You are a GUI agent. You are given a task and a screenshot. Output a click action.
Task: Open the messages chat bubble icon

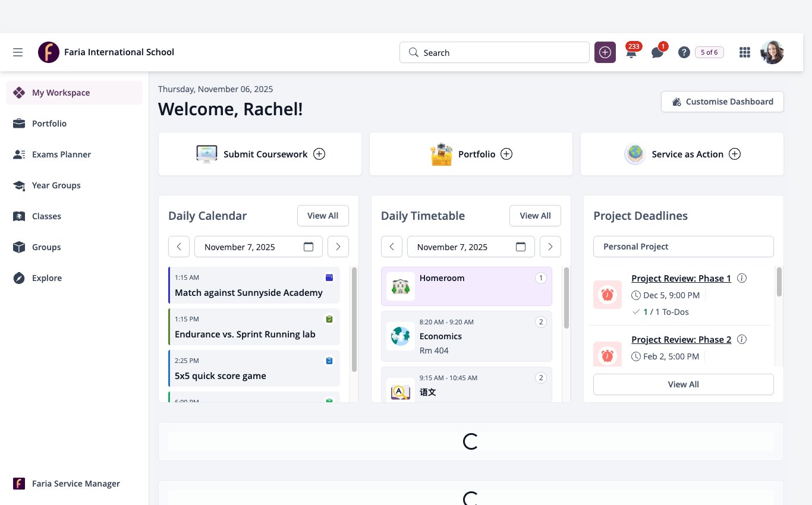coord(657,53)
